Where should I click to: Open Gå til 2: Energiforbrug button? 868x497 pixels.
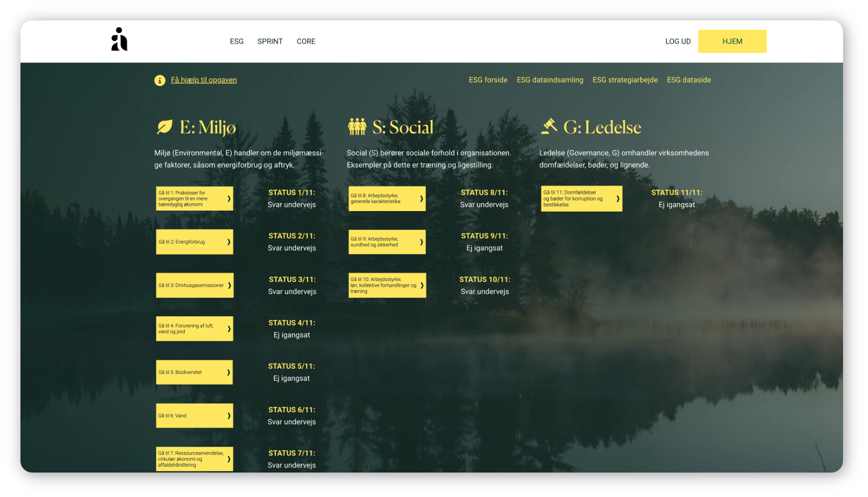(x=195, y=242)
